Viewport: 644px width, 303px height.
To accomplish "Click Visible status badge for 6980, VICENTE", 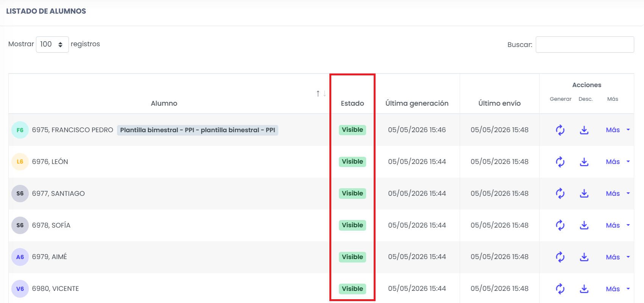I will tap(352, 289).
